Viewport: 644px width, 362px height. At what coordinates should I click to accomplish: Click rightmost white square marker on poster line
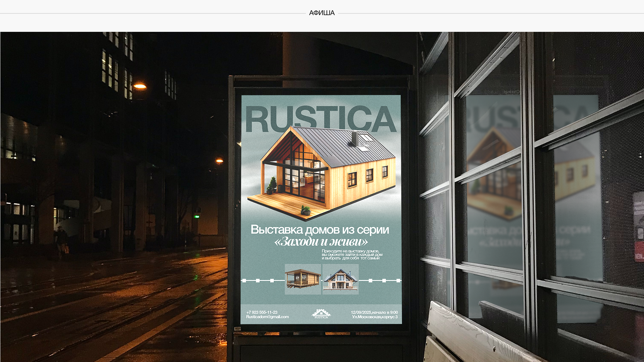[398, 281]
